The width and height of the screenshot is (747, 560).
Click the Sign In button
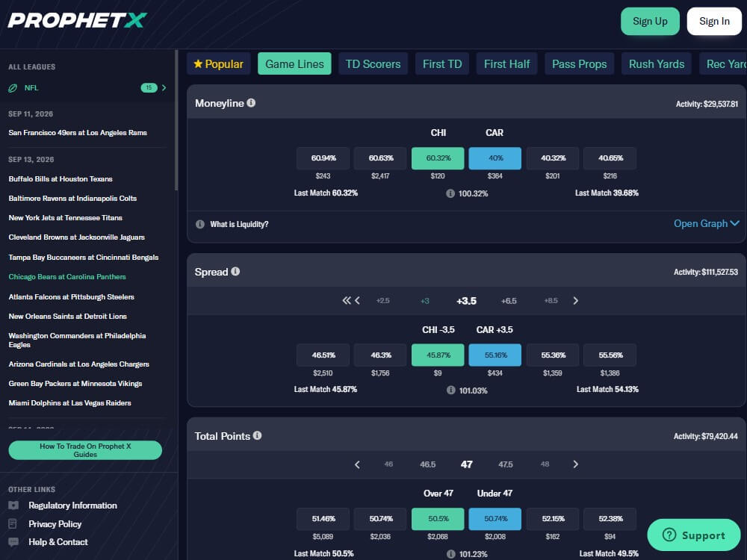coord(714,21)
